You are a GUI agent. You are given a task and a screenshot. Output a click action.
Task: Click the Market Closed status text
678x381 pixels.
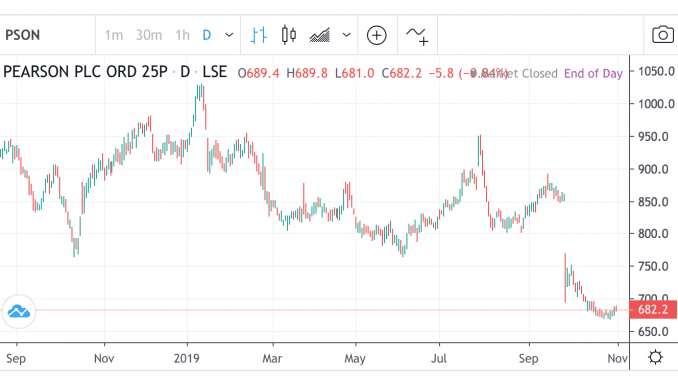tap(515, 74)
